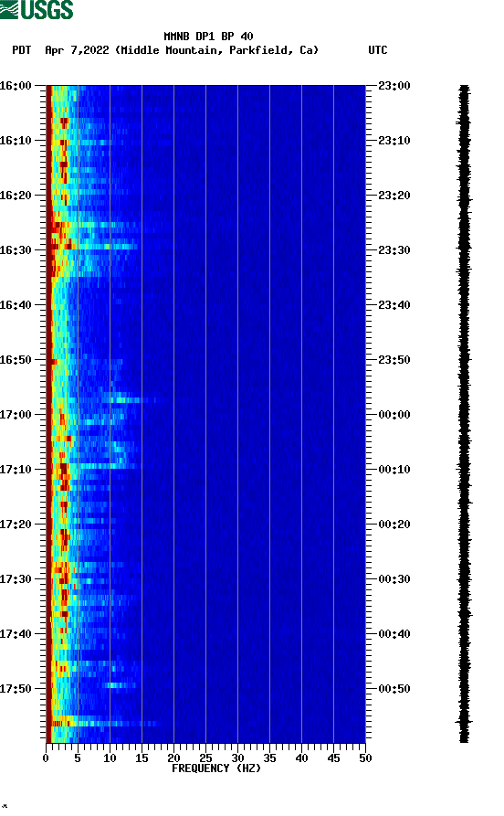Click the 40 Hz axis tick label
This screenshot has height=816, width=504.
tap(301, 758)
